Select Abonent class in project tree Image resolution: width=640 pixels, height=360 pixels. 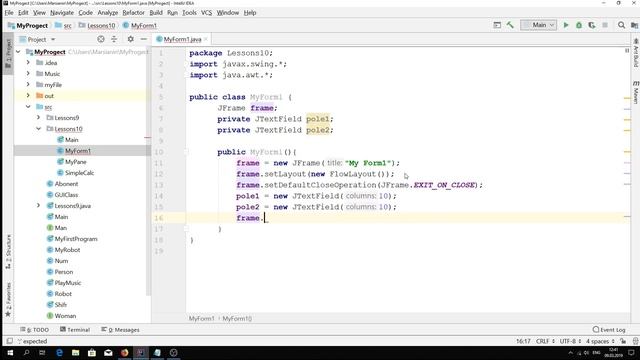point(66,184)
